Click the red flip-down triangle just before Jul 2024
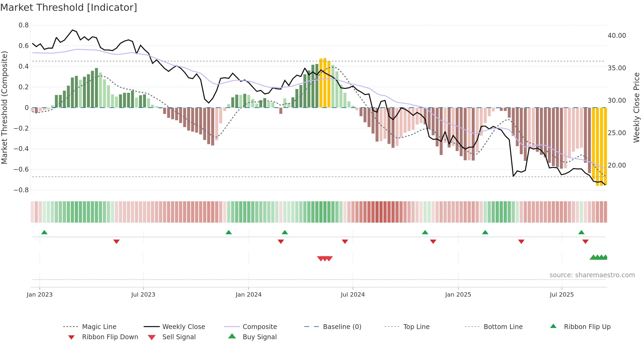The image size is (644, 362). pyautogui.click(x=345, y=242)
